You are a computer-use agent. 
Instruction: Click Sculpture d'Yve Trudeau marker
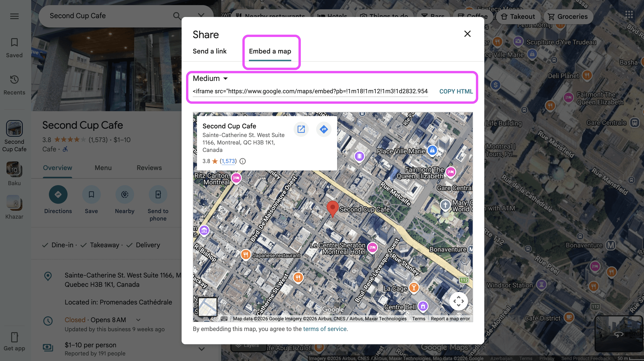point(518,41)
